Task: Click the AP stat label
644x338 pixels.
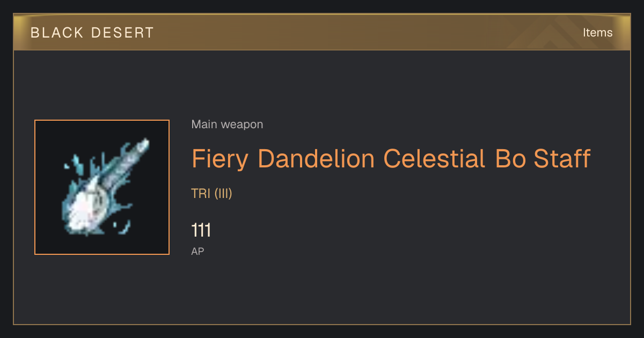Action: (x=197, y=251)
